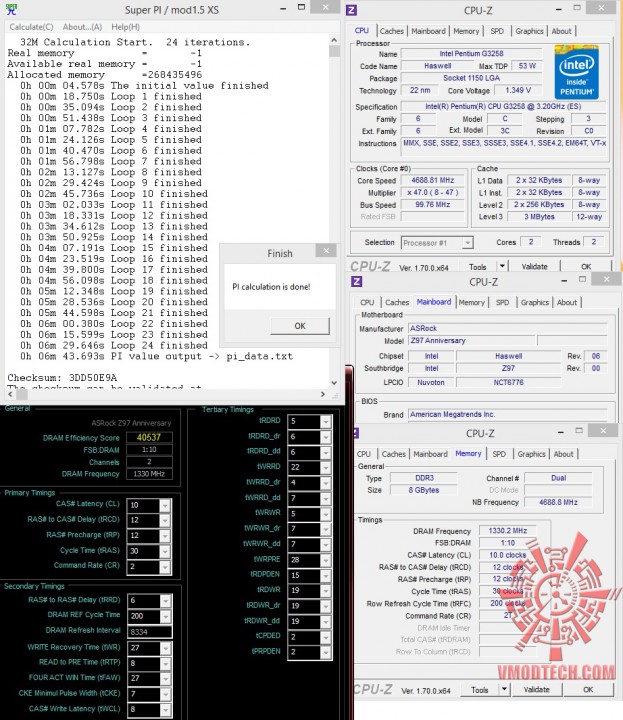Click Super PI vertical scrollbar up arrow
The width and height of the screenshot is (623, 720).
coord(334,40)
